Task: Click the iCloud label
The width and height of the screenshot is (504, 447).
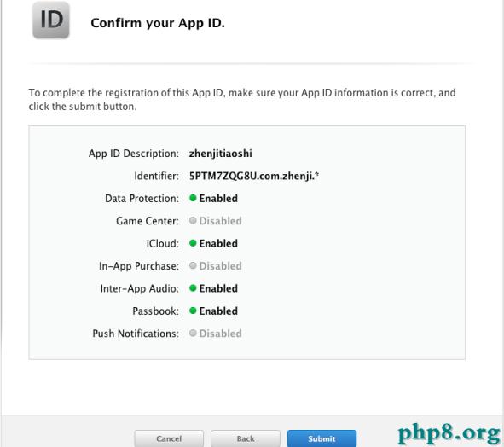Action: (x=163, y=243)
